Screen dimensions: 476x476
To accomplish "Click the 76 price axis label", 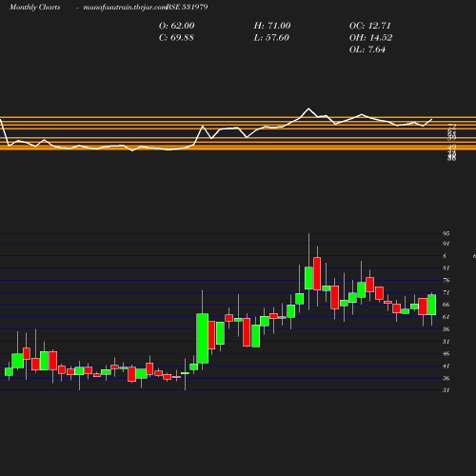I will click(446, 280).
